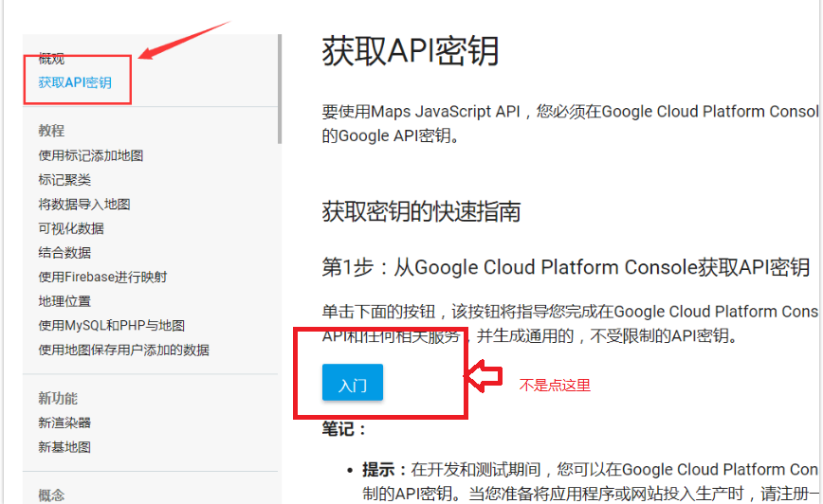823x504 pixels.
Task: Go to 将数据导入地图 page
Action: 84,204
